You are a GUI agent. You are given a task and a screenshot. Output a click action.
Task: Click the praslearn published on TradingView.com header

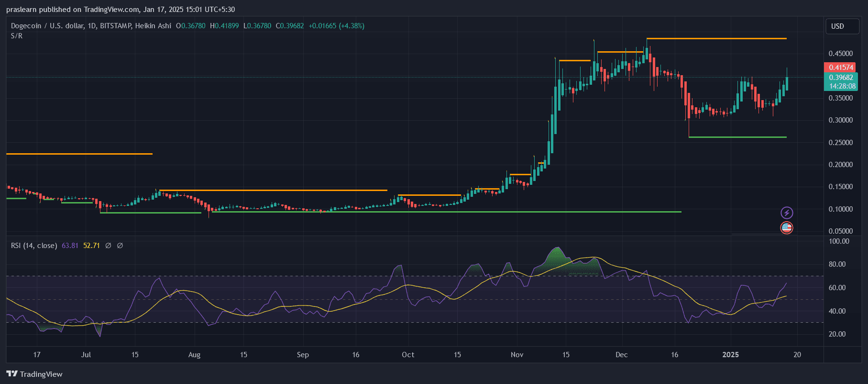click(x=121, y=10)
